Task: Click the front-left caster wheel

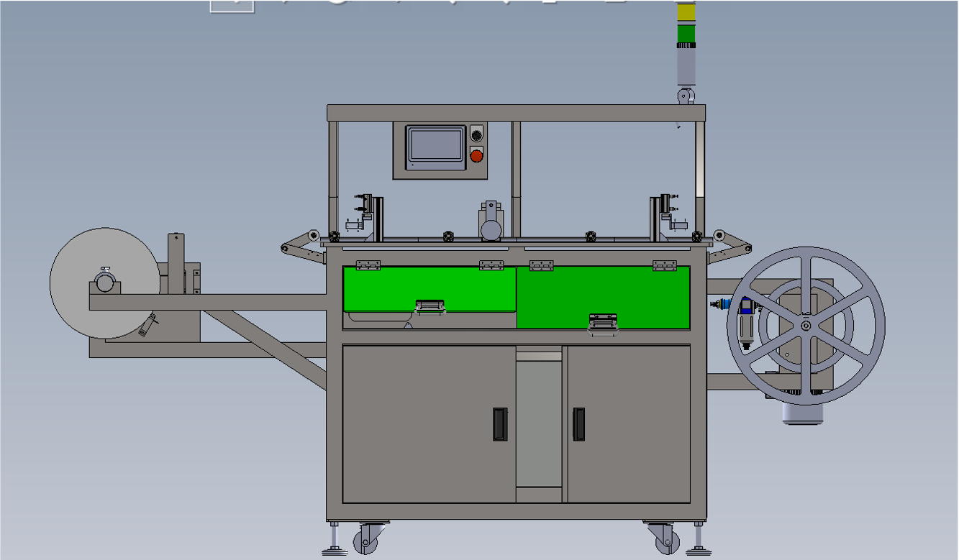Action: coord(367,541)
